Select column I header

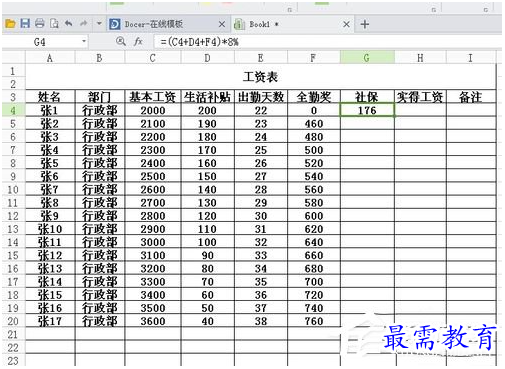[471, 58]
